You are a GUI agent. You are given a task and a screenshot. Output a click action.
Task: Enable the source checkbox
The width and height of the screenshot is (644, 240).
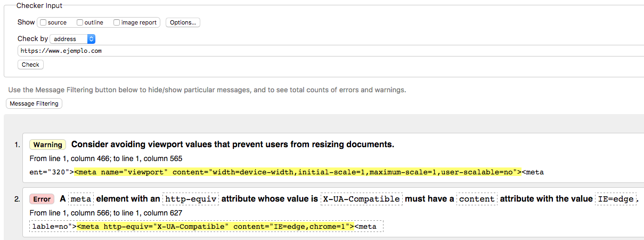[44, 22]
